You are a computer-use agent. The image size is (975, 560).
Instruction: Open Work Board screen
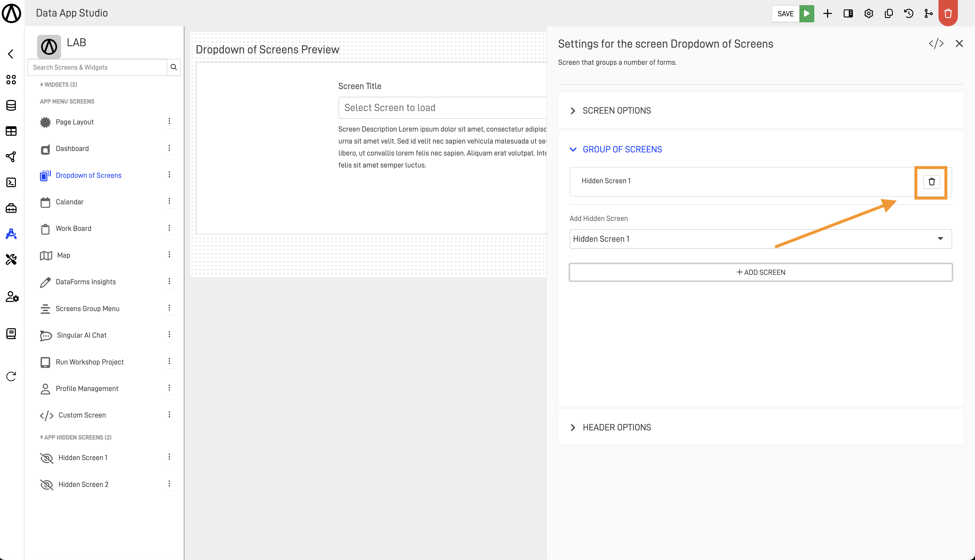click(73, 228)
